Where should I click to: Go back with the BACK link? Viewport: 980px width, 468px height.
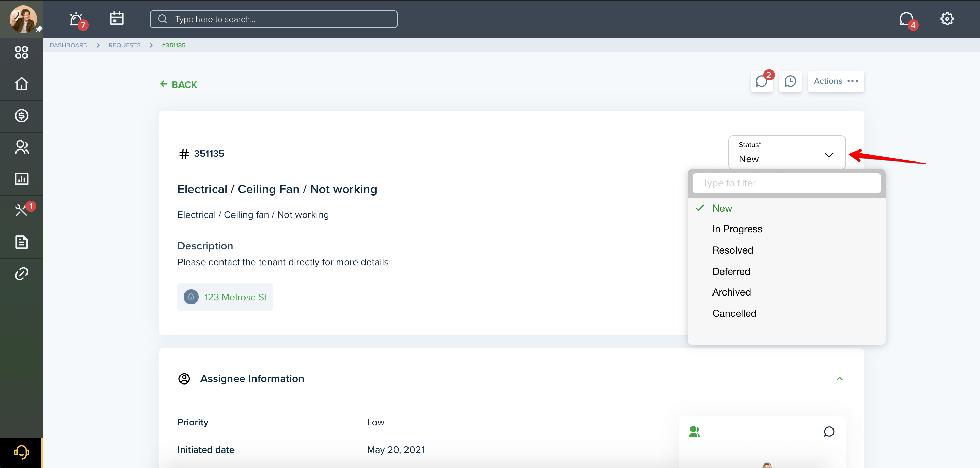point(178,85)
